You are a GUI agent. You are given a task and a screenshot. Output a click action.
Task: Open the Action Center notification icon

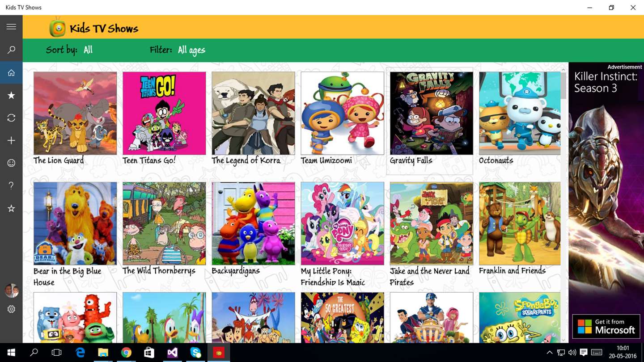pos(584,353)
